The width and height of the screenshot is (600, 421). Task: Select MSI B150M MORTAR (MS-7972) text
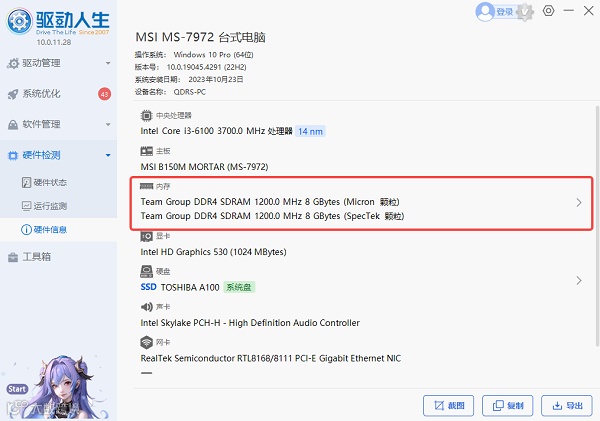204,167
